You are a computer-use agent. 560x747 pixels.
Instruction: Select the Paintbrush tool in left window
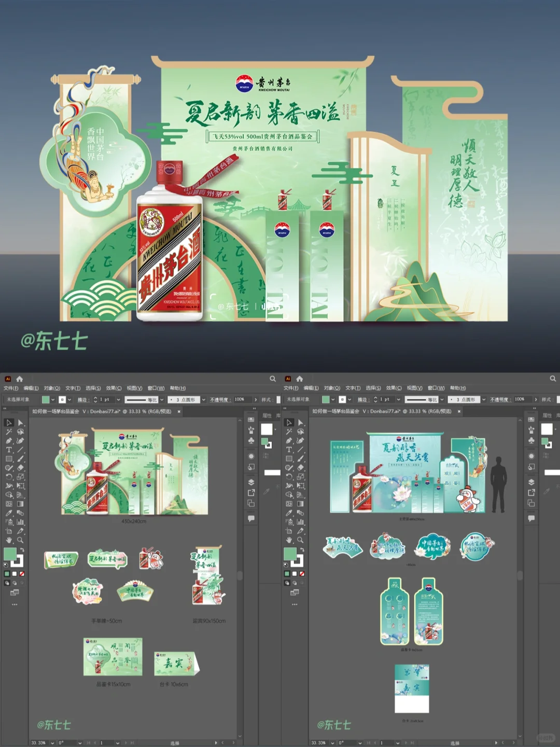(x=21, y=459)
